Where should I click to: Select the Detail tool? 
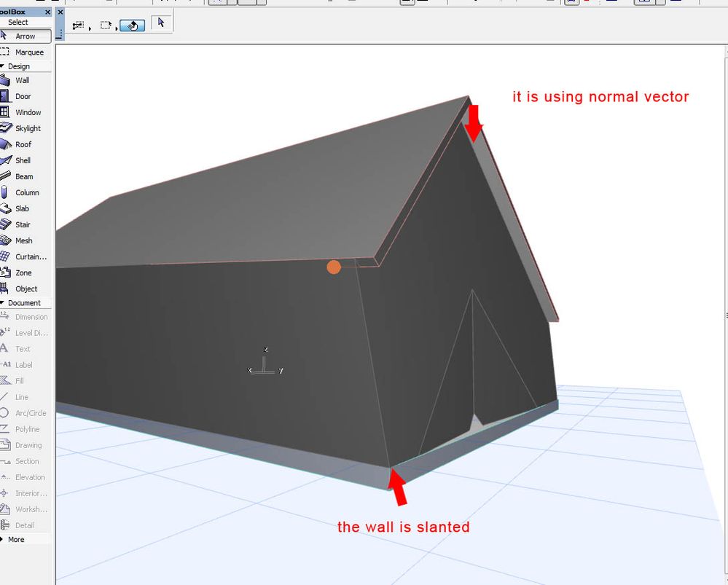tap(25, 525)
